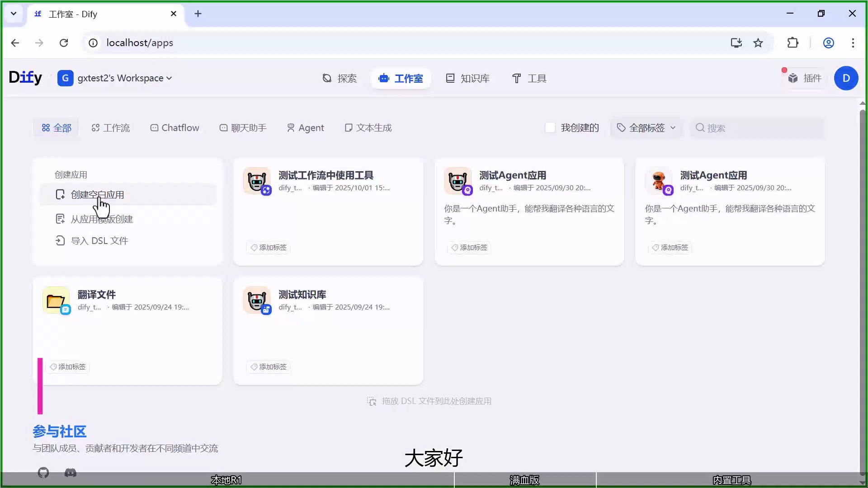Click the robot icon of 测试知识库 app

[257, 300]
